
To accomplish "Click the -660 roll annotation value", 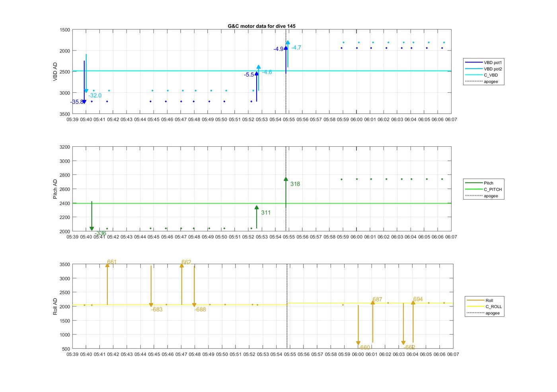I will pos(364,348).
